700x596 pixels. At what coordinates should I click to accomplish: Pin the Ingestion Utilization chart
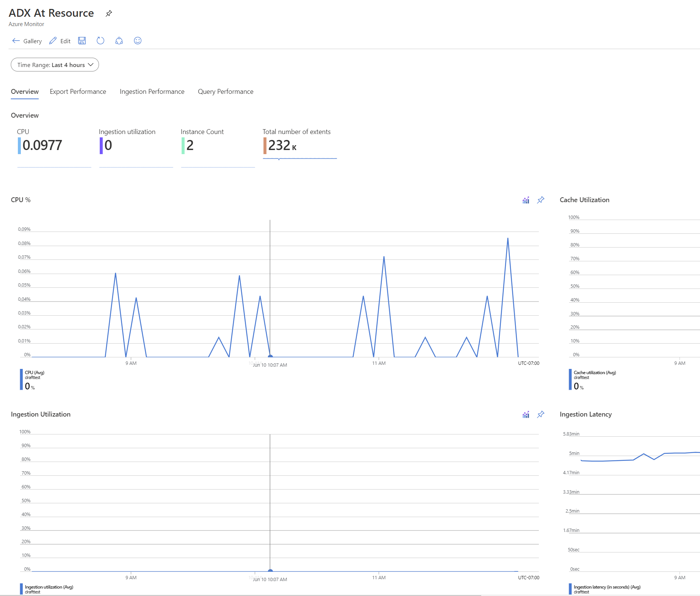(541, 415)
